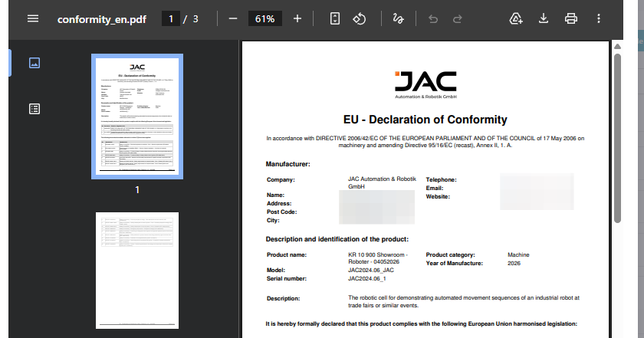Print the document
Screen dimensions: 644x338
tap(571, 19)
